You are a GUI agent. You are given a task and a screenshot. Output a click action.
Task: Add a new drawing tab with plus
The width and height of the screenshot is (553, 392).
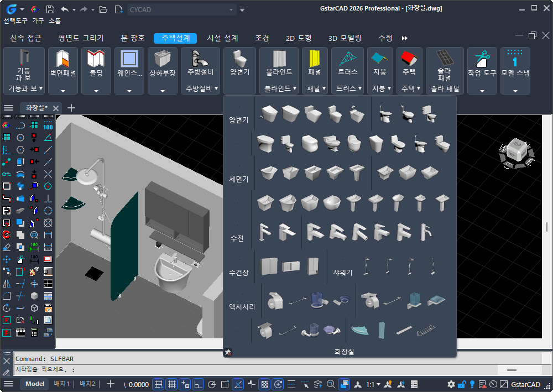pos(71,108)
